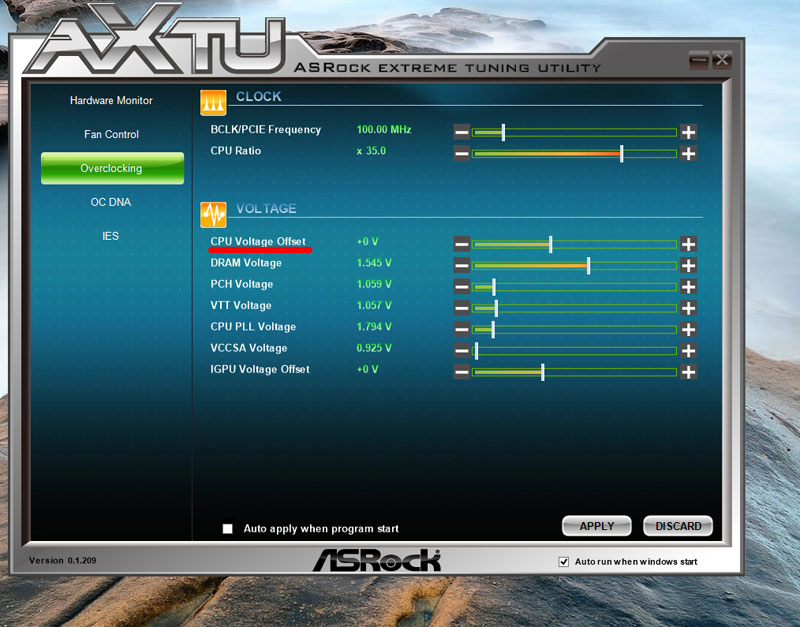
Task: Click the BCLK/PCIE Frequency slider handle
Action: click(x=503, y=133)
